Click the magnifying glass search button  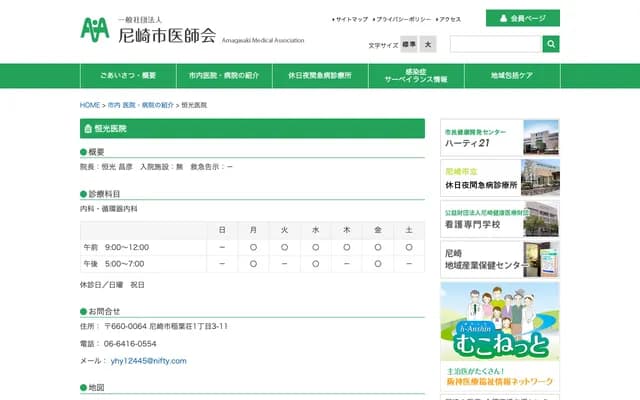(x=551, y=44)
